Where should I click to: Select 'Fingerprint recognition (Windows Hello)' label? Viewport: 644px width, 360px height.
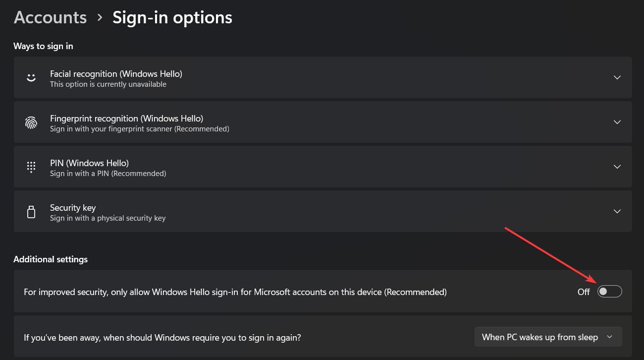[x=126, y=119]
